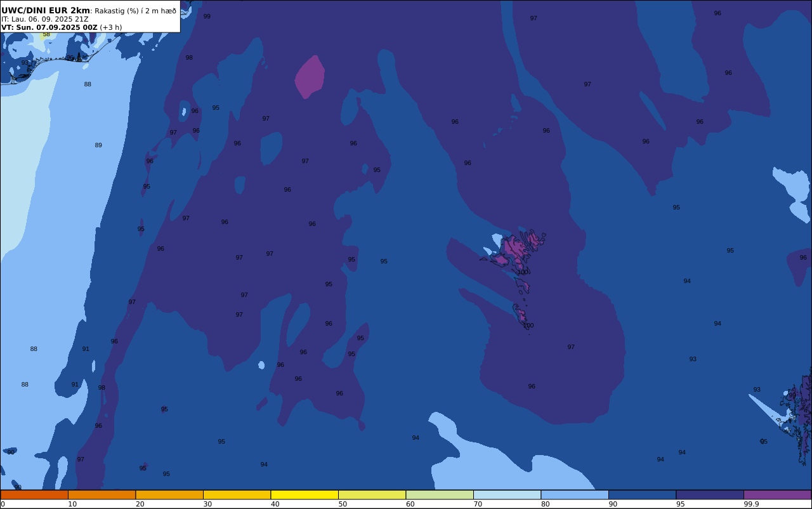Click the legend tick label "60"
This screenshot has height=509, width=812.
pos(410,504)
